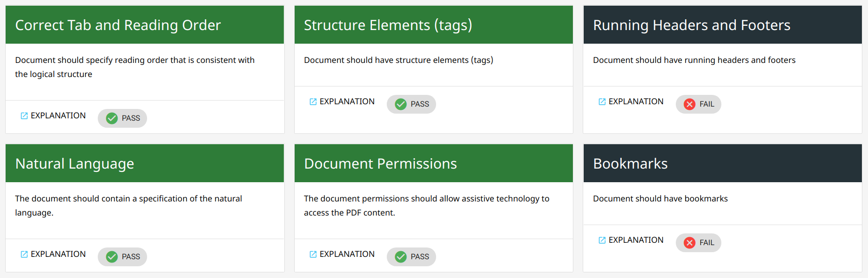Click the external-link icon beside Running Headers explanation
The image size is (868, 278).
pos(602,101)
